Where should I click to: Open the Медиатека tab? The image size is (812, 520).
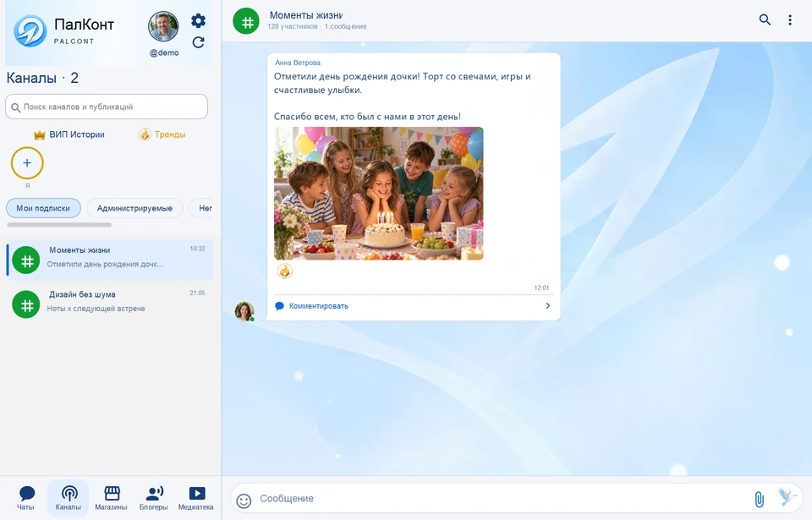pos(195,498)
